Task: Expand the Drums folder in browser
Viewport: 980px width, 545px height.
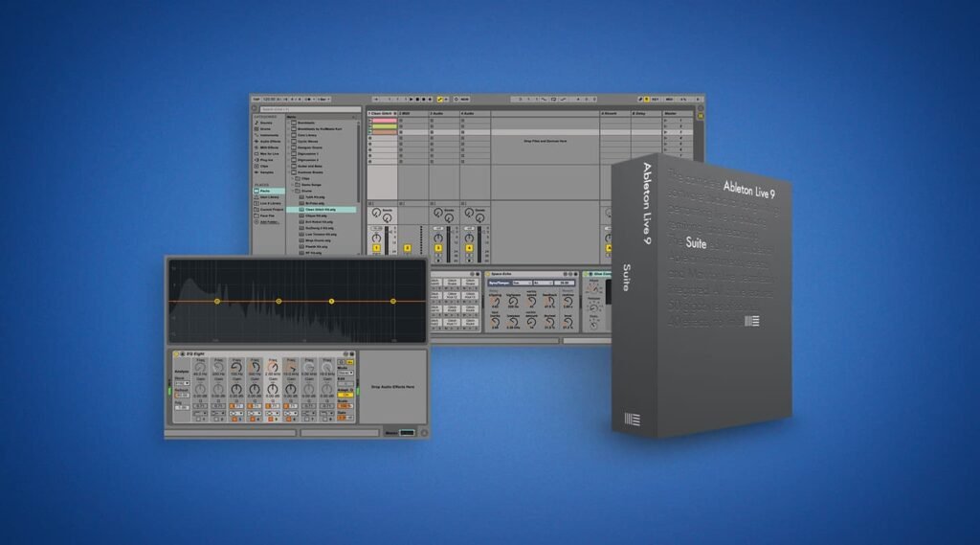Action: point(293,191)
